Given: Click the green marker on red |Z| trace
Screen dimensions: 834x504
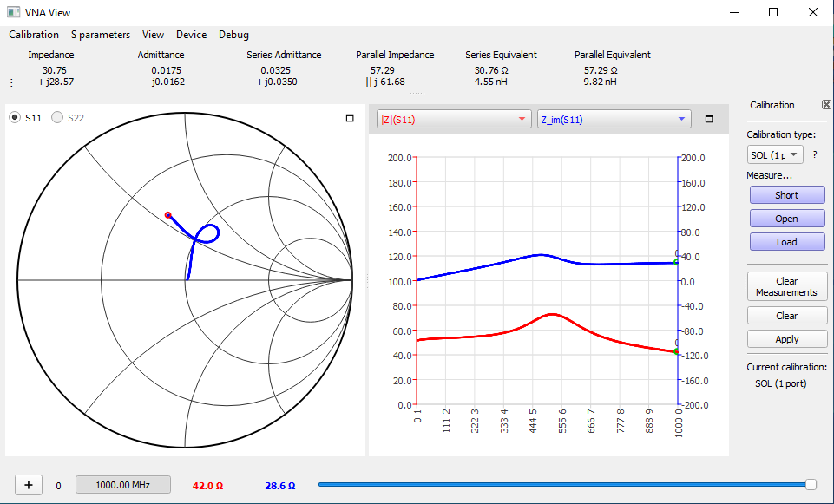Looking at the screenshot, I should 677,351.
